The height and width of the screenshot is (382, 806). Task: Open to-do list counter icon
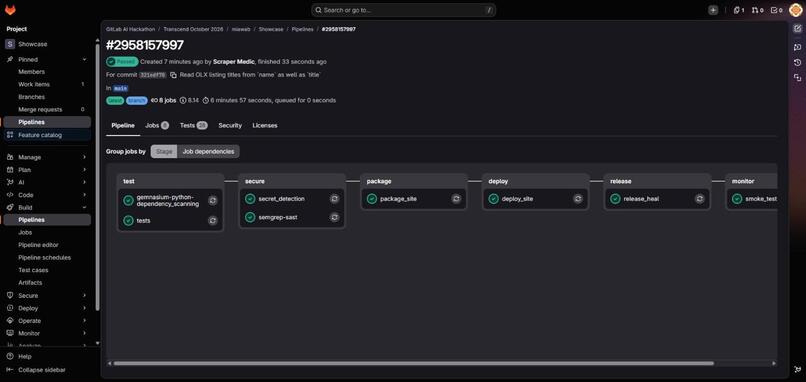pyautogui.click(x=777, y=10)
